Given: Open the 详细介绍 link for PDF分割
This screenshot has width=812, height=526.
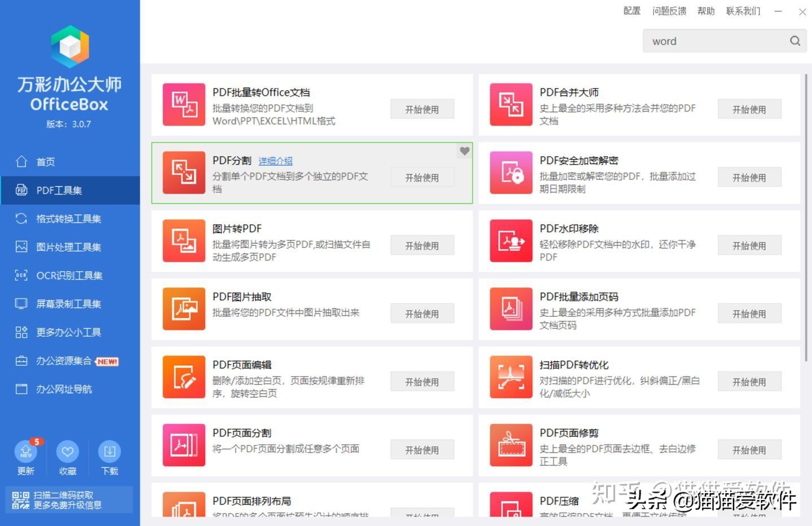Looking at the screenshot, I should coord(275,161).
